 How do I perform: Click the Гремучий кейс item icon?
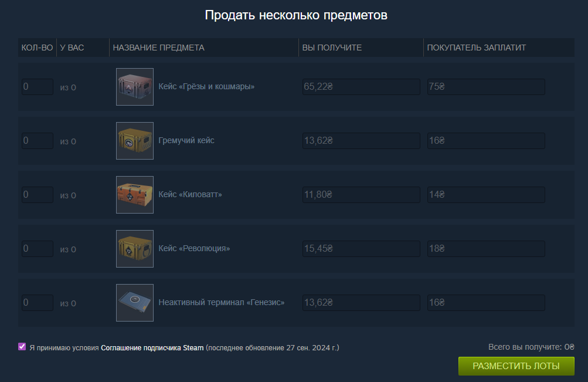[x=135, y=141]
